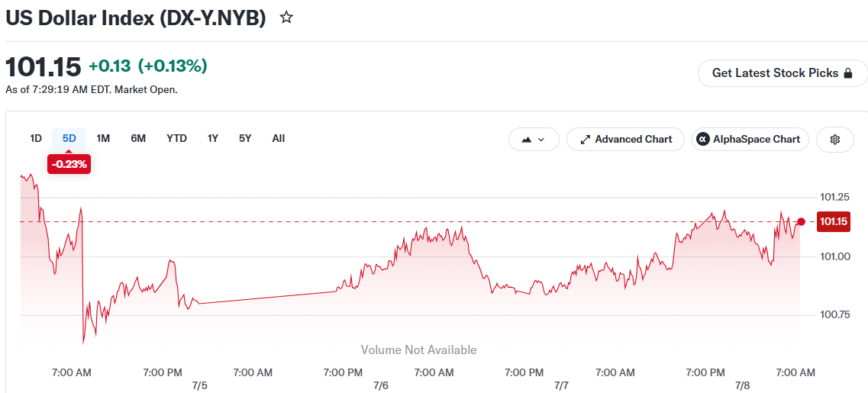Open the Advanced Chart
Screen dimensions: 868x393
625,140
